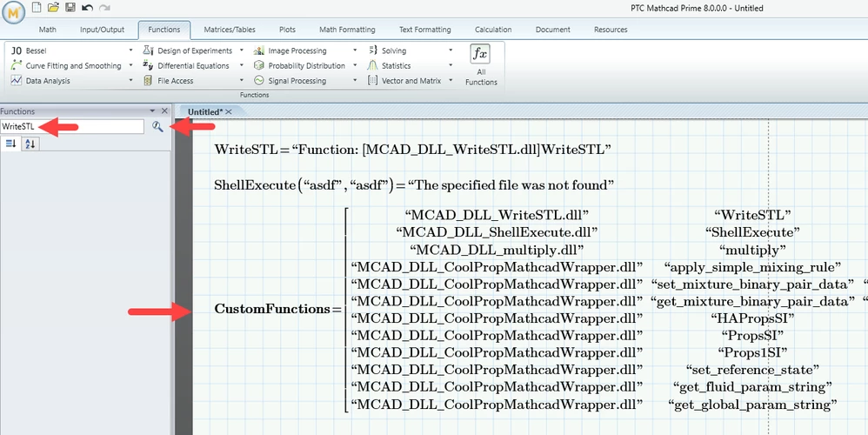
Task: Expand the Design of Experiments arrow
Action: (242, 50)
